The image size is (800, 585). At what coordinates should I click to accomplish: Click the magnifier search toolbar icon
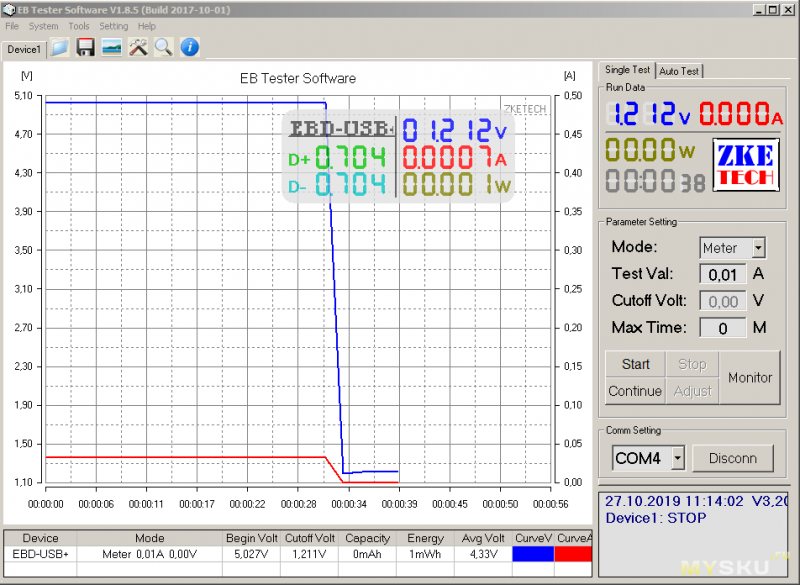coord(164,47)
